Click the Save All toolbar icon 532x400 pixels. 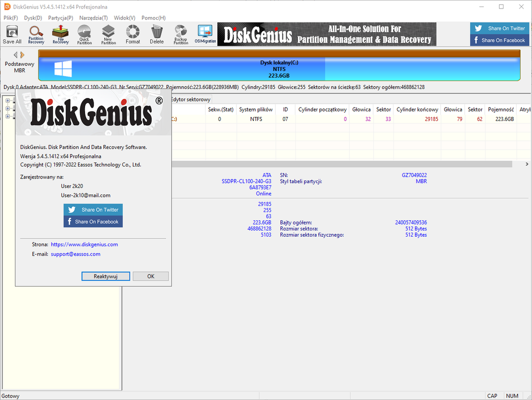point(12,34)
